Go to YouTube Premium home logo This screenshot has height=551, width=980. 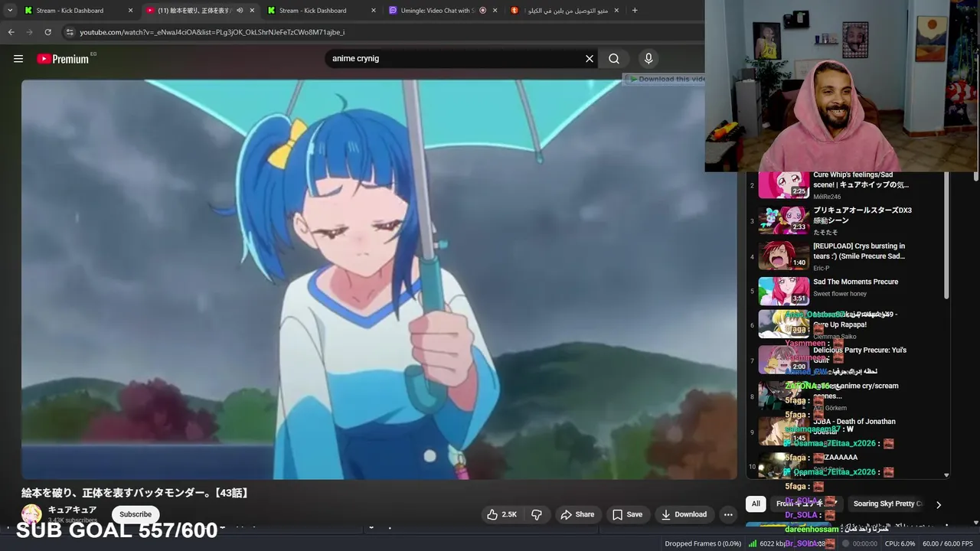[x=63, y=59]
